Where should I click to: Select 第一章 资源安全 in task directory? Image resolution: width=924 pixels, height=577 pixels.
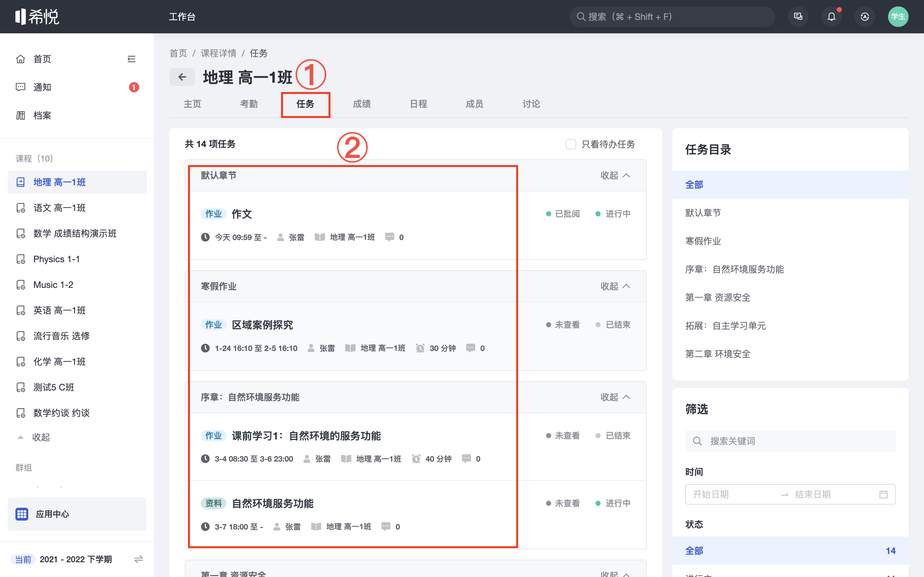pos(717,297)
